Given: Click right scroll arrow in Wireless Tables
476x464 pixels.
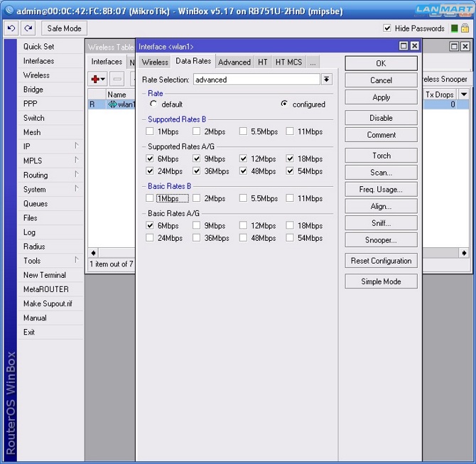Looking at the screenshot, I should coord(464,253).
